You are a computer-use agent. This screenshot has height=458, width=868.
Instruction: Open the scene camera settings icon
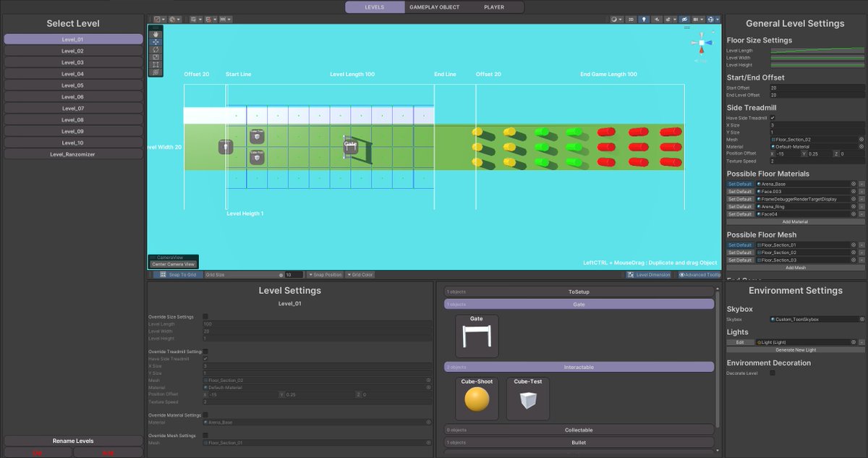click(697, 20)
